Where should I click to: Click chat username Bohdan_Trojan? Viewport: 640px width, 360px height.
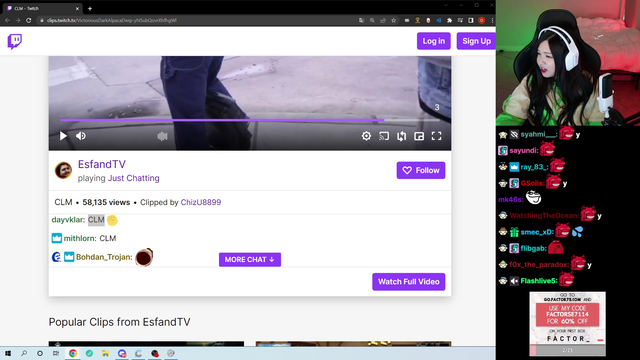tap(104, 257)
